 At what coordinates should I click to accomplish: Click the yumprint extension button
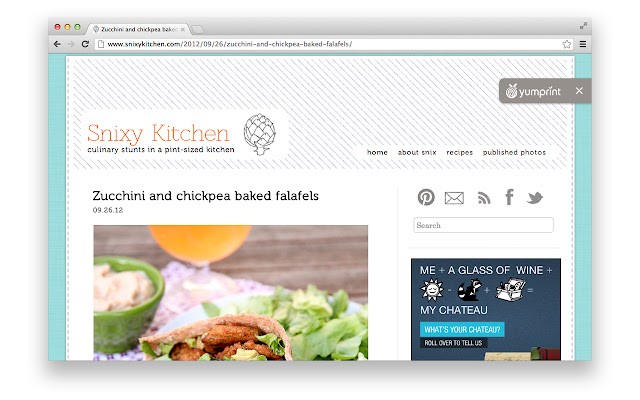[x=533, y=91]
